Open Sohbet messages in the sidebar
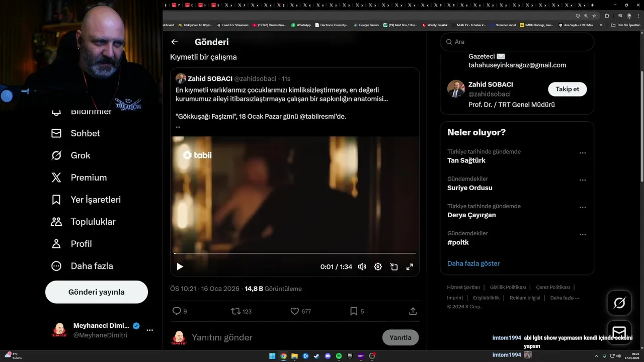The height and width of the screenshot is (362, 644). point(75,133)
